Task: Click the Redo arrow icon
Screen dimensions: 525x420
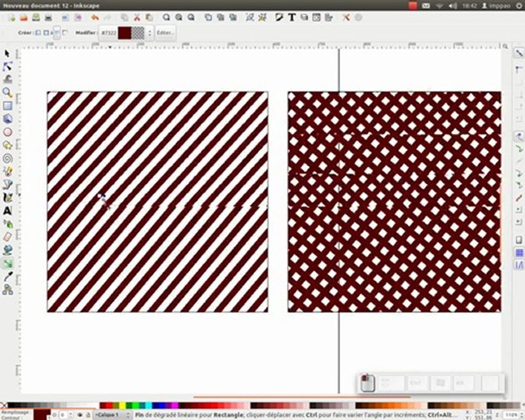Action: 107,17
